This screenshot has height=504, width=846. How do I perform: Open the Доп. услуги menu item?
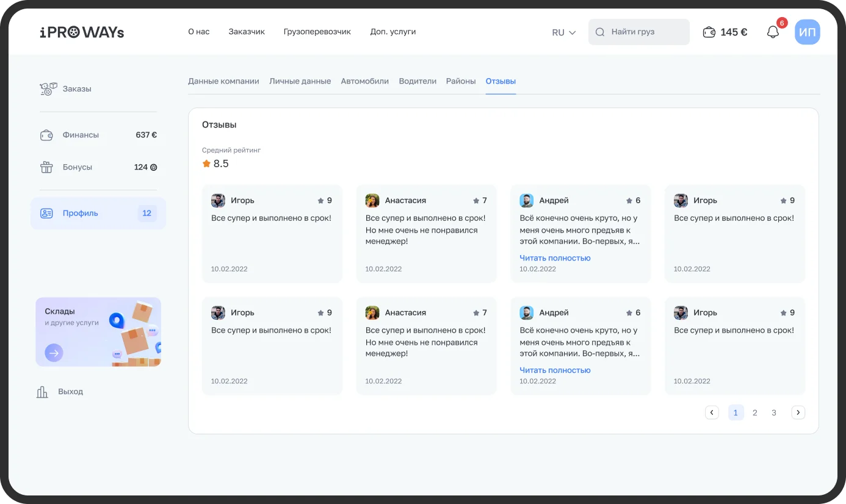point(392,32)
